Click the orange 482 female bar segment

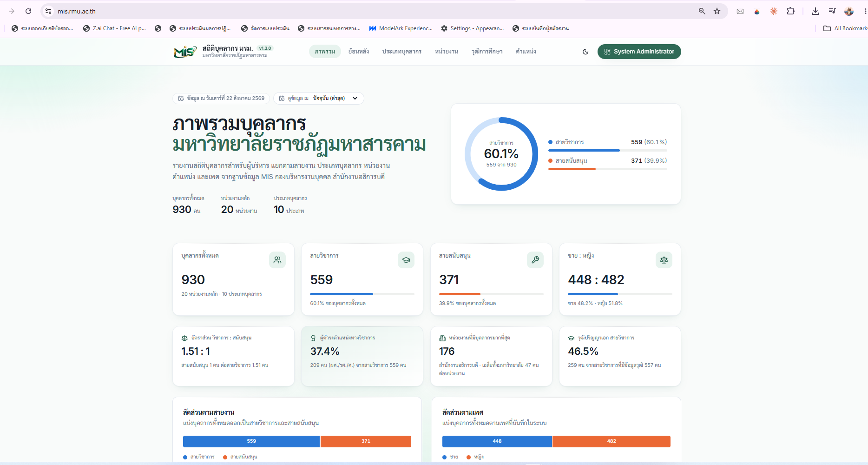(x=612, y=441)
